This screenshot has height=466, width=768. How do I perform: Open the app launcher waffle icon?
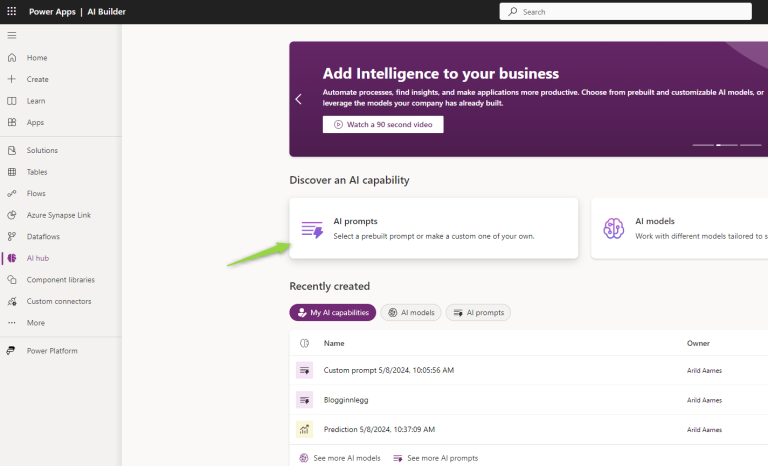pos(11,11)
